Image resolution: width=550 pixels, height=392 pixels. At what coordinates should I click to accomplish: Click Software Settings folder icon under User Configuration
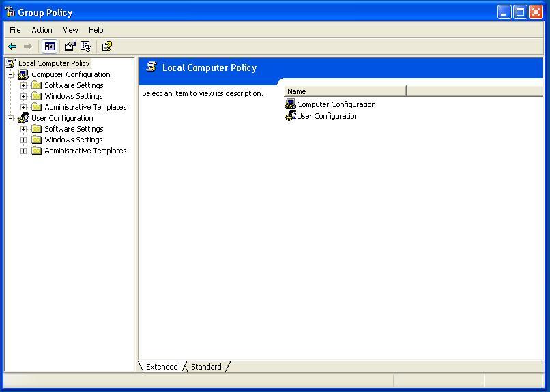point(36,129)
